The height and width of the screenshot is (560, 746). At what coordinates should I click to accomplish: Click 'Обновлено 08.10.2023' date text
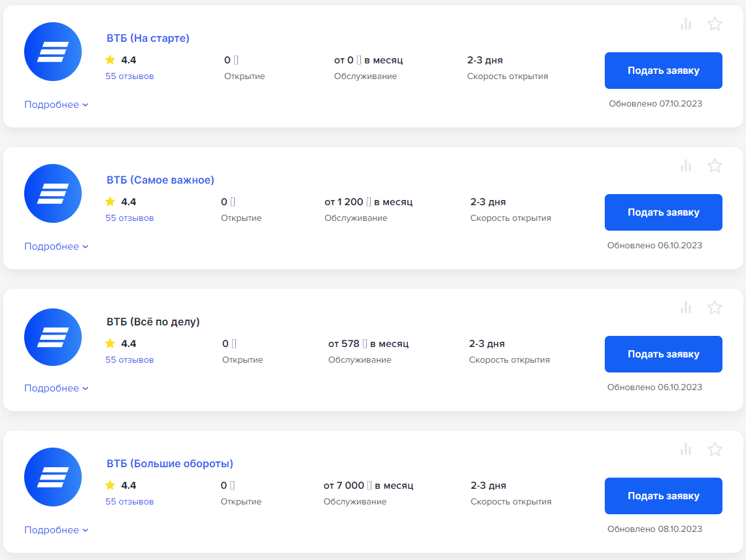(654, 529)
